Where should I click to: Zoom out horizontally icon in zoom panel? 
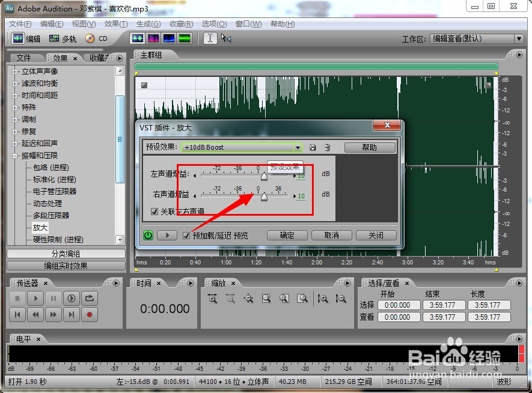[x=231, y=299]
